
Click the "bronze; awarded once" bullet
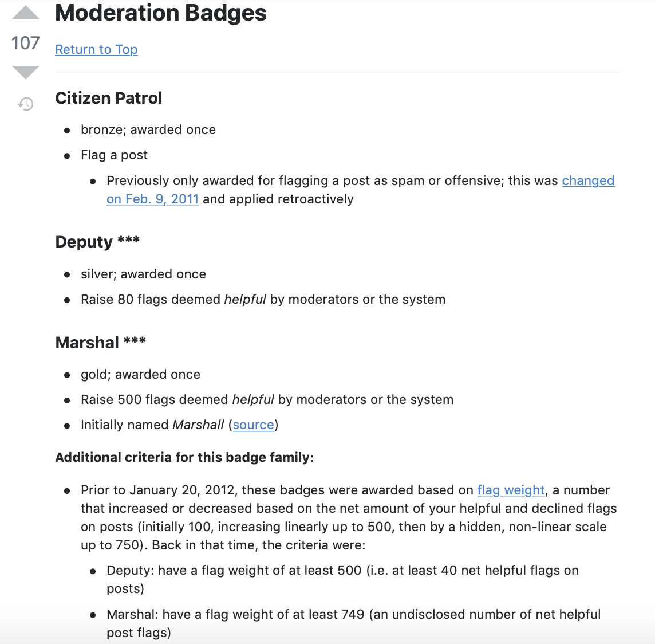(148, 130)
